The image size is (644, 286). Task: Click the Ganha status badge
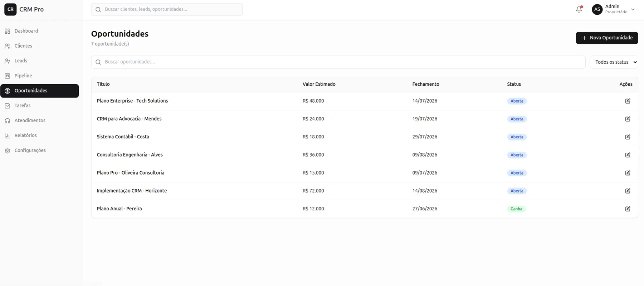pos(516,209)
